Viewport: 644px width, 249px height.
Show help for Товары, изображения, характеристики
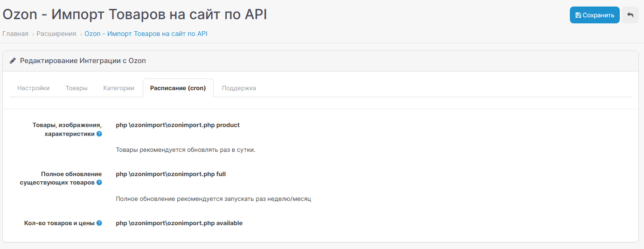point(99,134)
